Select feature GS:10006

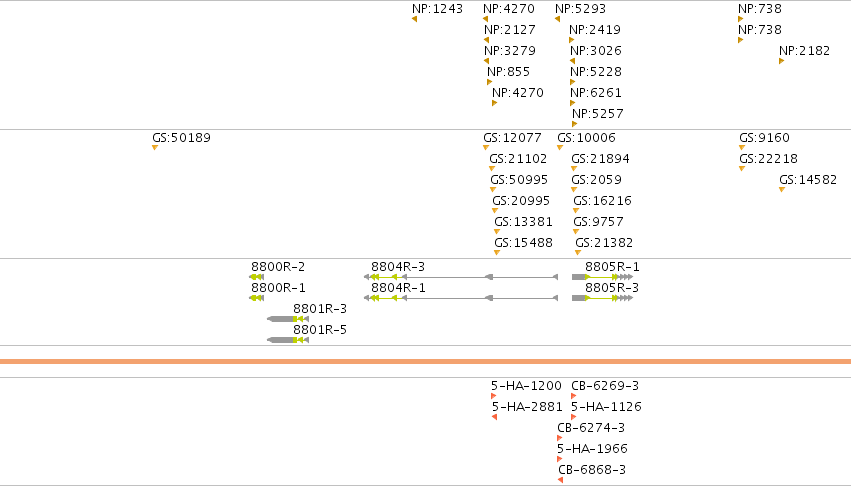coord(586,138)
